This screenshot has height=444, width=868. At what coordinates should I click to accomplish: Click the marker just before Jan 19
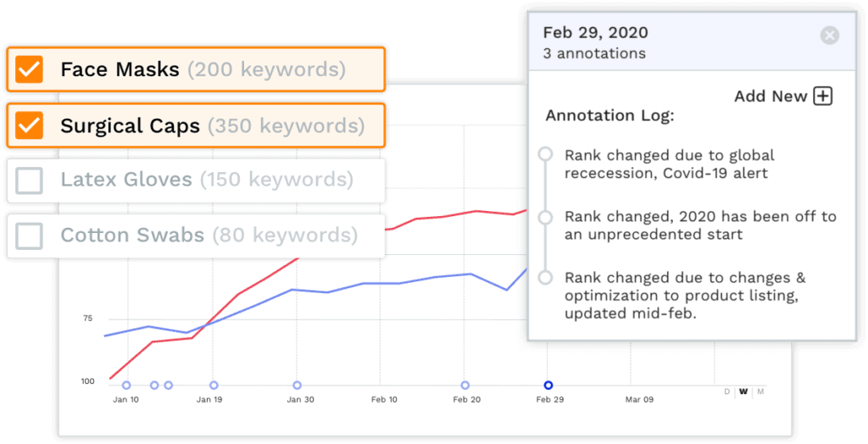(x=169, y=386)
